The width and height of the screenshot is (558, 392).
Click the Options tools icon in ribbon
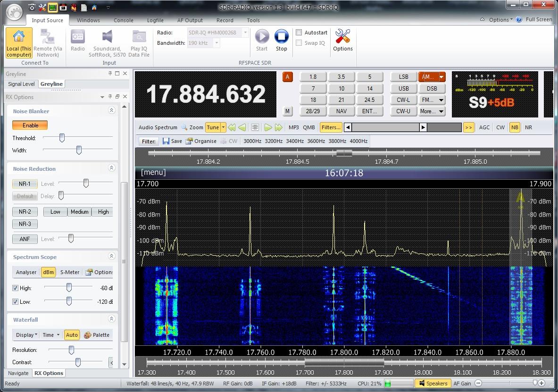[342, 37]
